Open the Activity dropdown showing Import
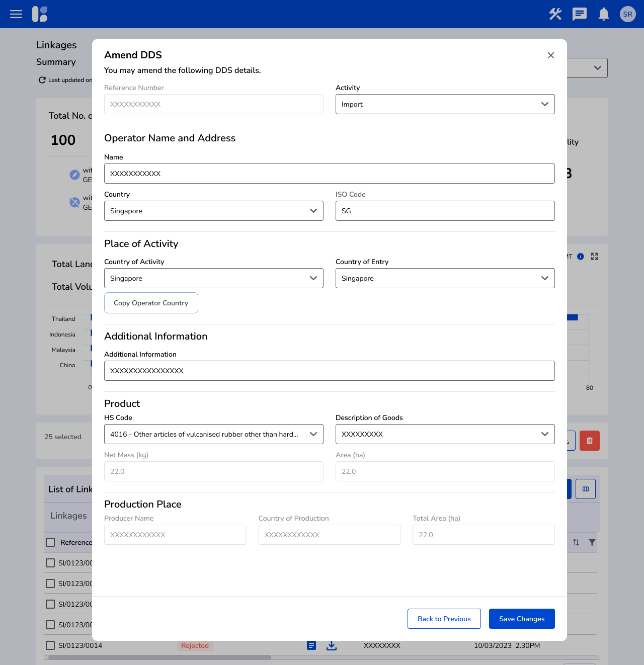The image size is (644, 665). click(x=445, y=104)
